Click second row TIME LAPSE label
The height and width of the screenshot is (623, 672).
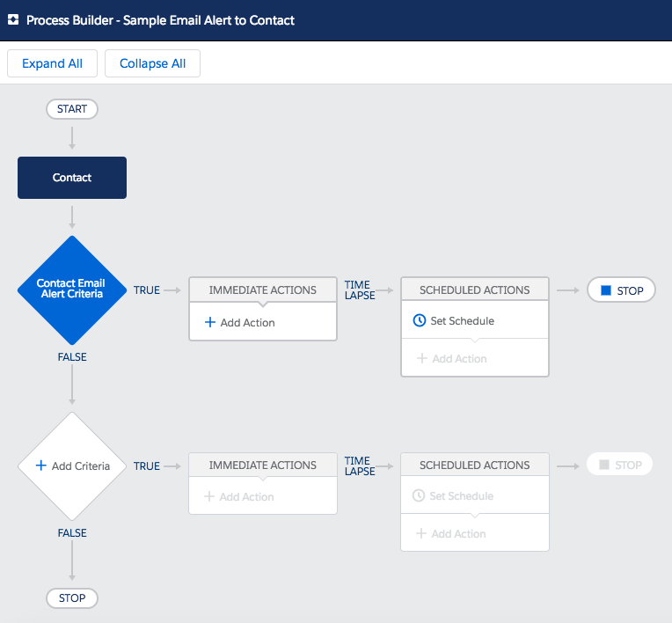coord(360,466)
